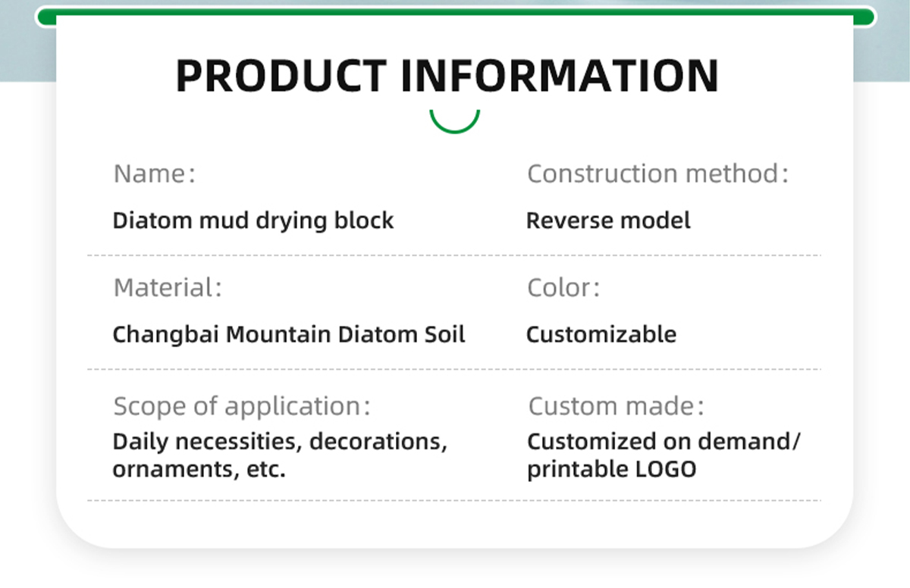The width and height of the screenshot is (910, 588).
Task: Click the dashed divider under the Material row
Action: [x=454, y=370]
